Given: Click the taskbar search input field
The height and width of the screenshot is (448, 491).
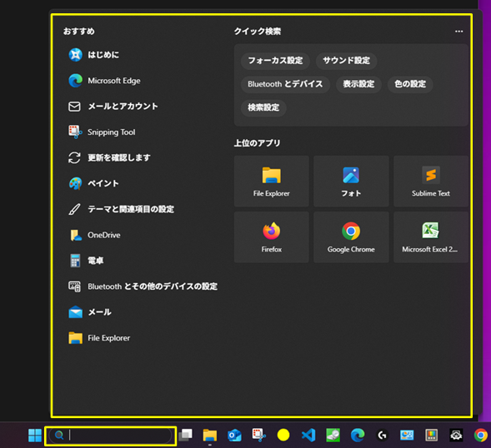Looking at the screenshot, I should 111,436.
